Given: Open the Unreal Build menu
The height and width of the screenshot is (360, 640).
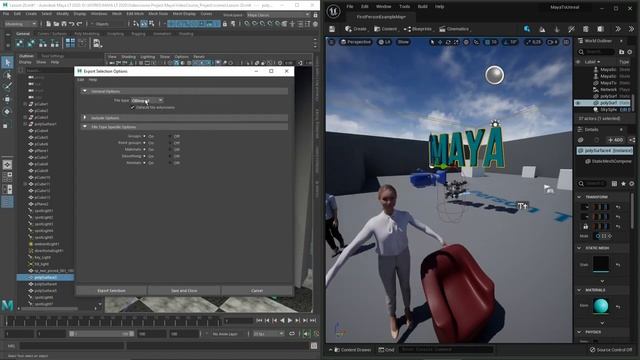Looking at the screenshot, I should [422, 7].
